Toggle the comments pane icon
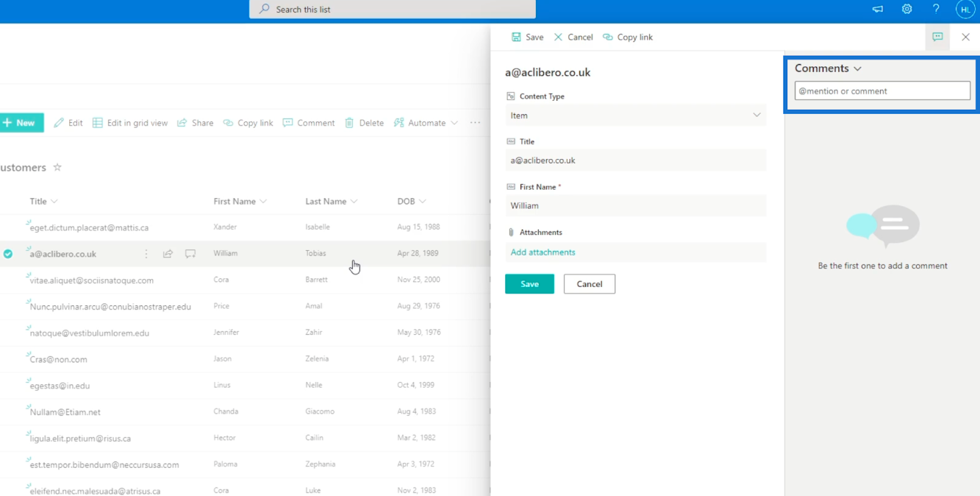Viewport: 980px width, 496px height. [x=937, y=37]
